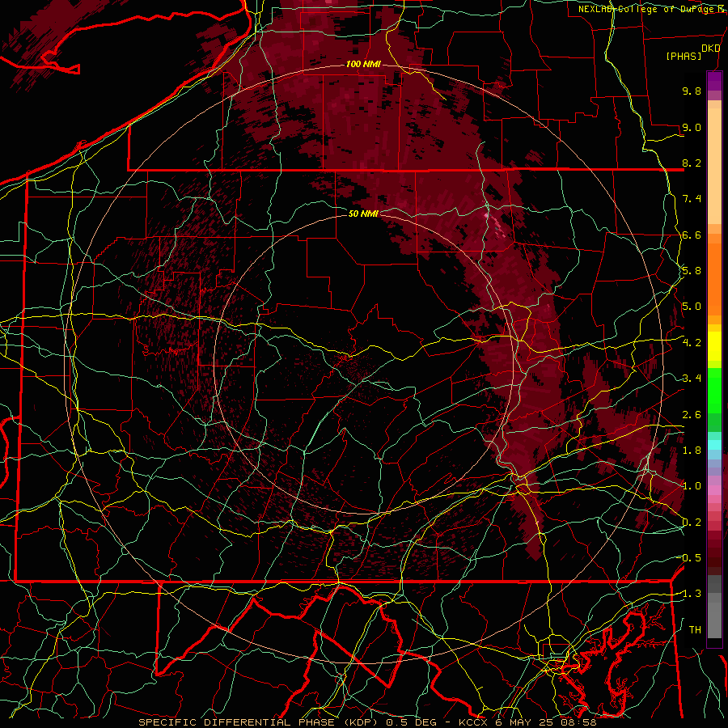The height and width of the screenshot is (728, 728).
Task: Click the 5.8 value on the scale
Action: pyautogui.click(x=692, y=271)
